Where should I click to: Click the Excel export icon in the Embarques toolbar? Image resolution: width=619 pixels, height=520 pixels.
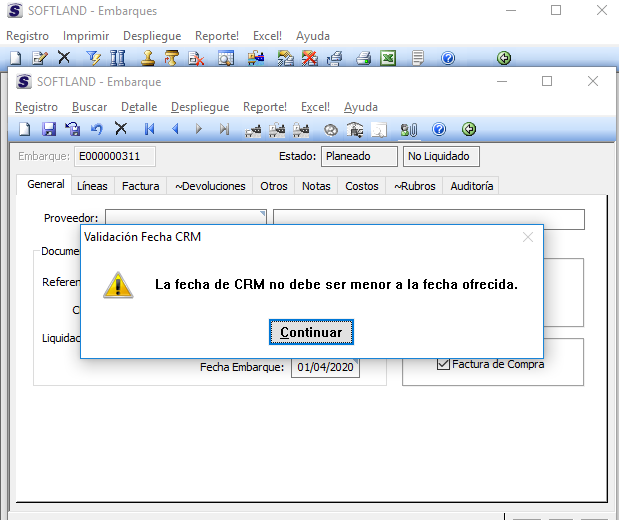click(x=388, y=58)
